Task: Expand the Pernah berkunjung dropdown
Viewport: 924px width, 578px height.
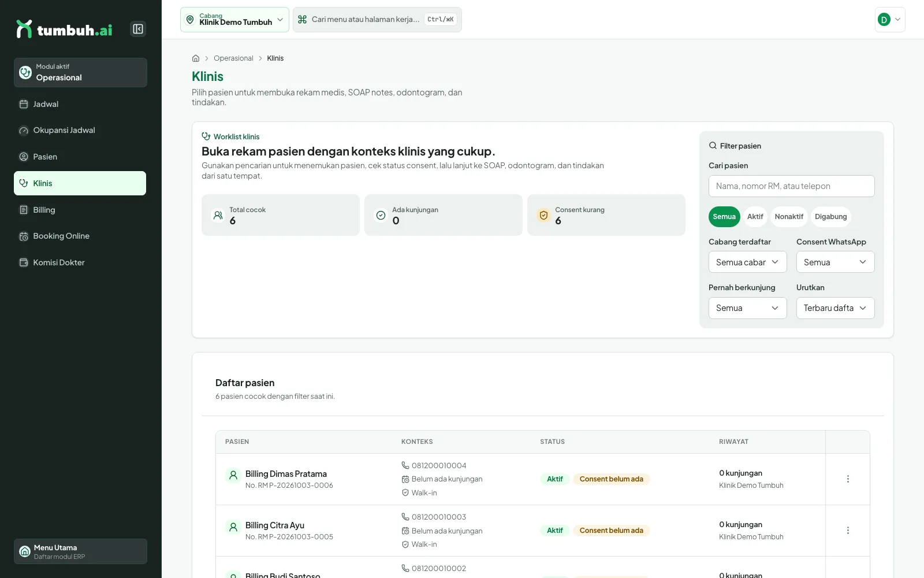Action: click(747, 308)
